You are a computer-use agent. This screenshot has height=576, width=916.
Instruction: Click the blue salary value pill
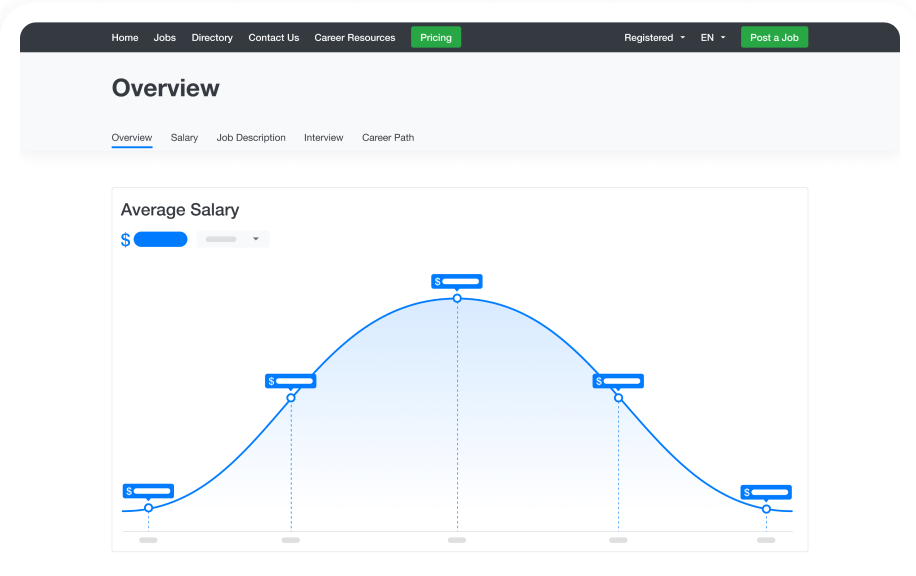coord(161,239)
